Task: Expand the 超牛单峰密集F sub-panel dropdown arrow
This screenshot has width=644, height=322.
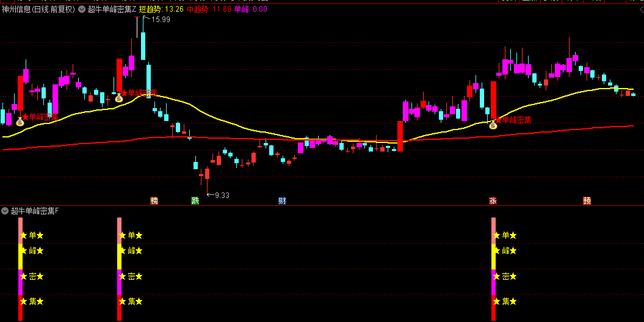Action: pos(5,211)
